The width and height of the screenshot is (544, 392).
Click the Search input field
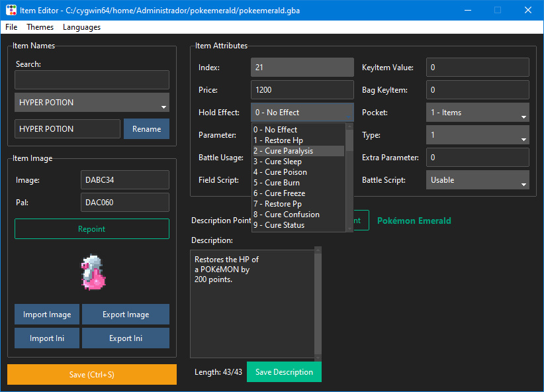coord(92,80)
